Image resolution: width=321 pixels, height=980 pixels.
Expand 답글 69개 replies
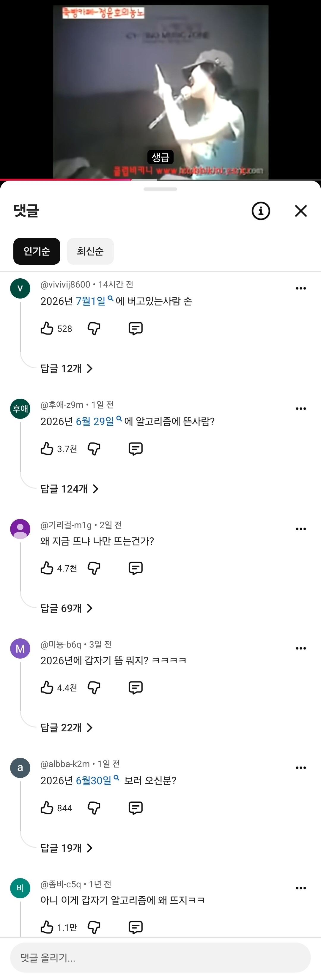[67, 608]
